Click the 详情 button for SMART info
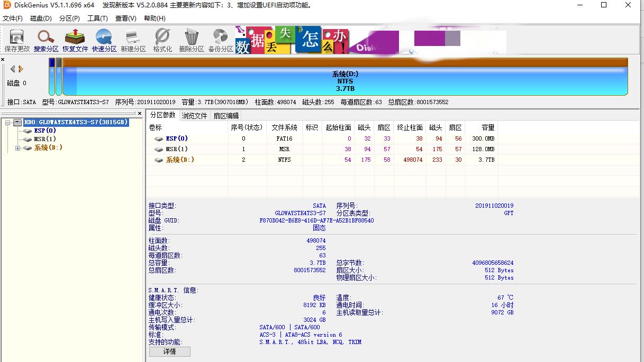The height and width of the screenshot is (362, 644). click(169, 351)
